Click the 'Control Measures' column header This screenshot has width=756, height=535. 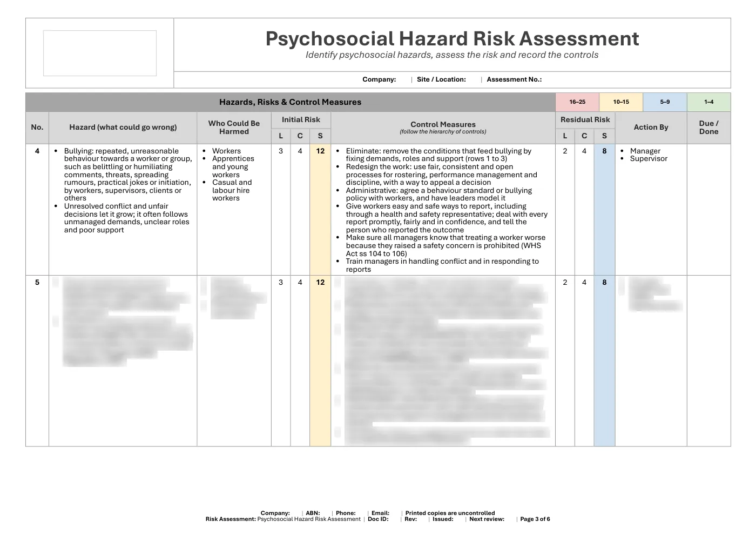point(443,128)
